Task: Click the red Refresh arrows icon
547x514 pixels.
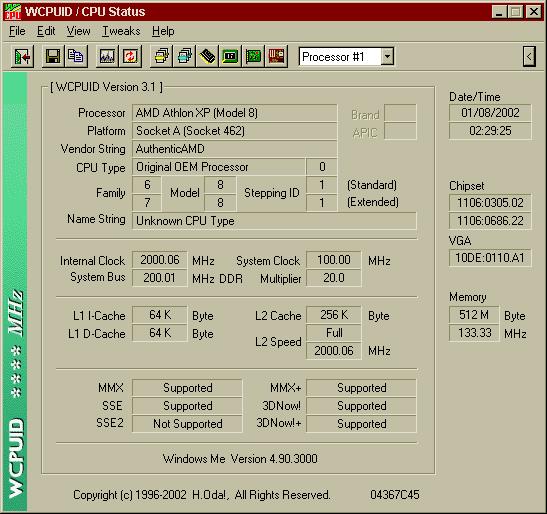Action: [130, 56]
